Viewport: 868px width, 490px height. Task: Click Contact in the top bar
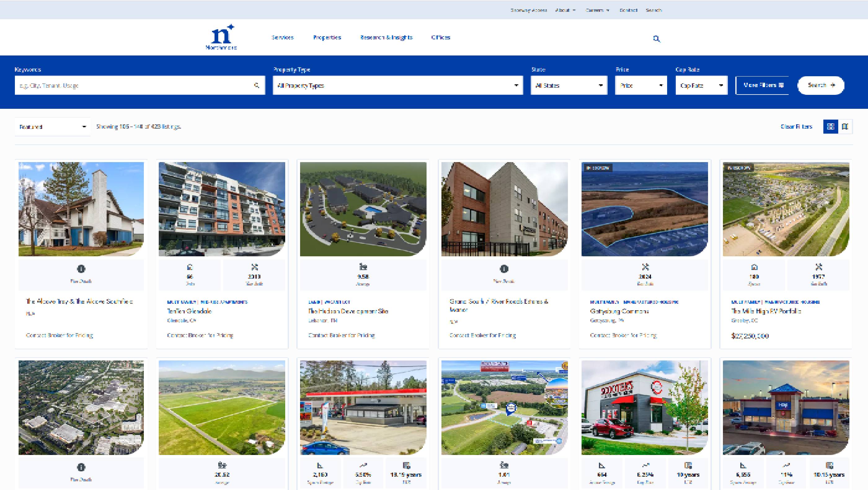click(x=628, y=10)
